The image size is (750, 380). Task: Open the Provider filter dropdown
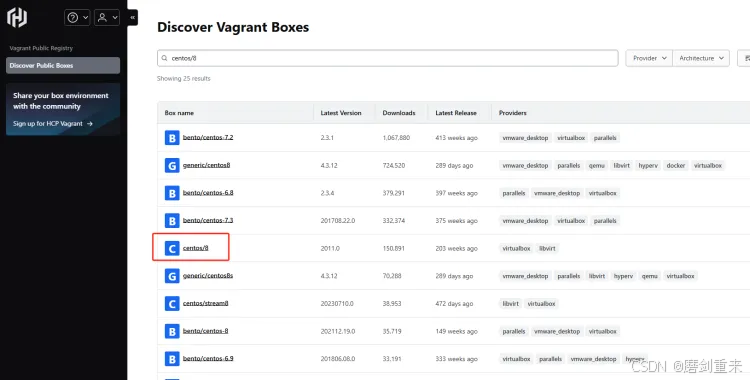coord(649,58)
